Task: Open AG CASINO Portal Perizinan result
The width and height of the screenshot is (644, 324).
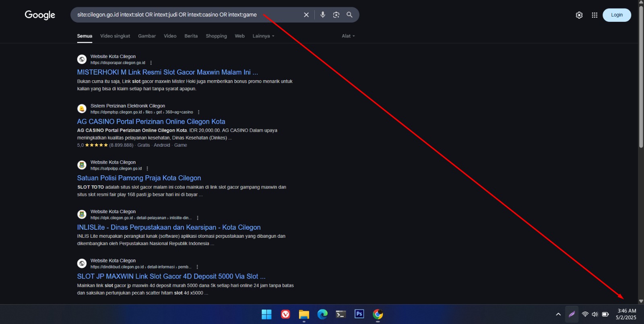Action: point(151,121)
